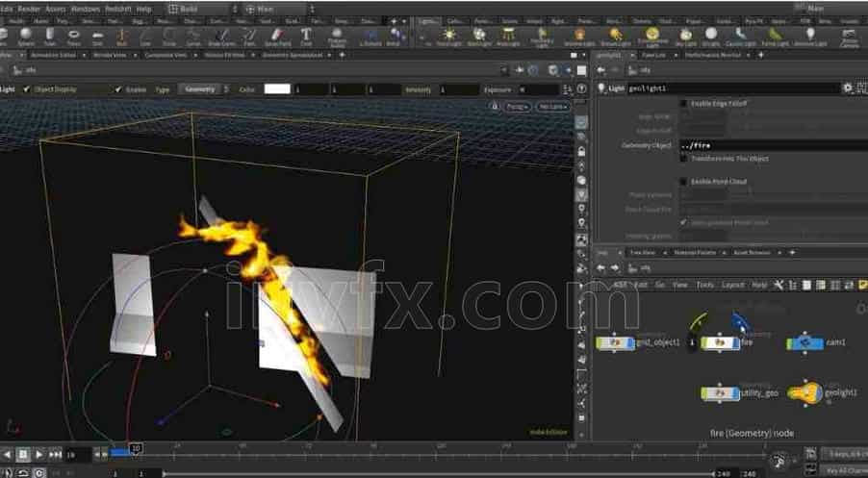Create a Caustic Light from shelf
Image resolution: width=868 pixels, height=478 pixels.
point(741,36)
